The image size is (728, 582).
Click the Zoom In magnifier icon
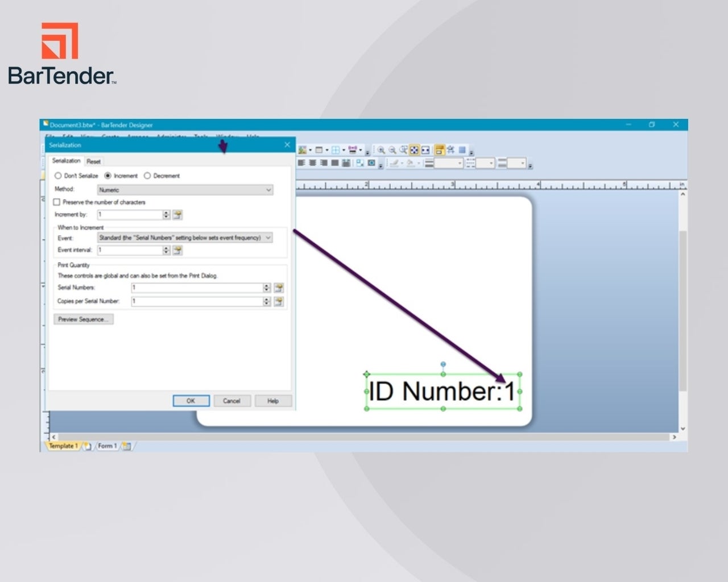[381, 150]
